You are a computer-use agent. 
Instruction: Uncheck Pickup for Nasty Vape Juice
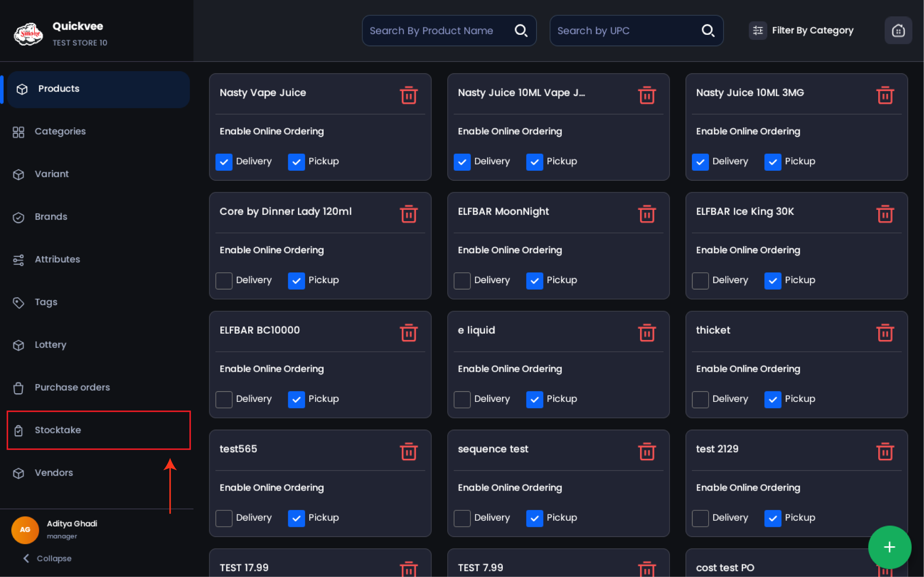(x=296, y=162)
